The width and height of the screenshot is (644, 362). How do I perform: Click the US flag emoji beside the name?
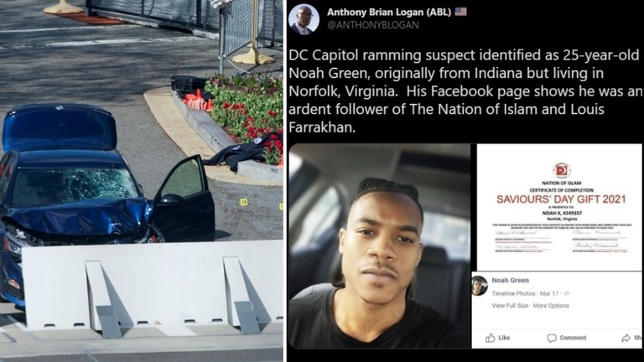(461, 12)
